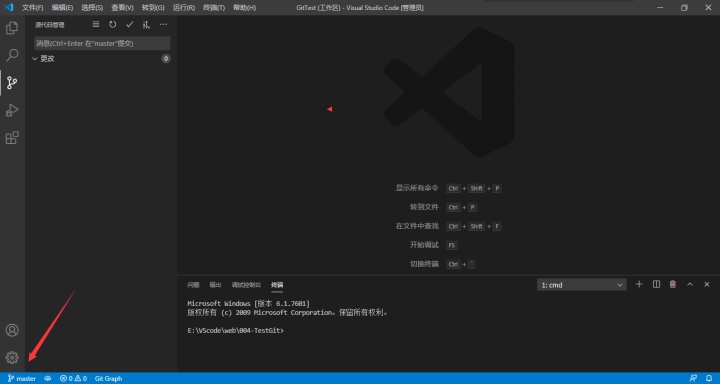Open the feedback icon in status bar
The height and width of the screenshot is (384, 720).
pyautogui.click(x=693, y=378)
